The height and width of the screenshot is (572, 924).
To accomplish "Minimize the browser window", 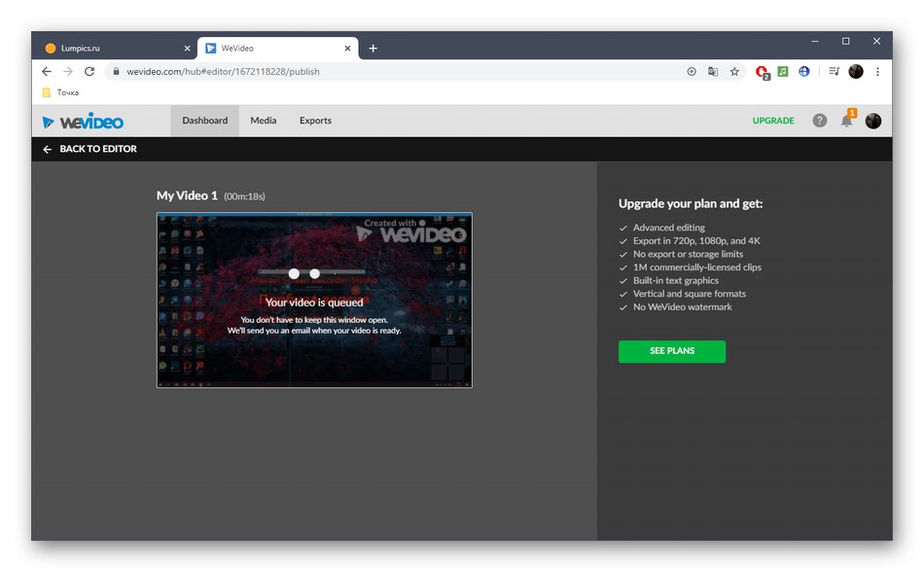I will (x=815, y=41).
